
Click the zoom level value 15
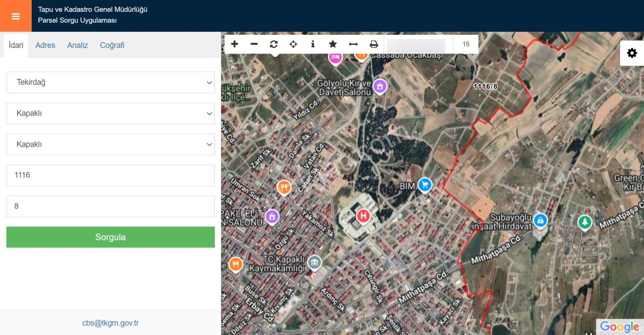click(466, 44)
